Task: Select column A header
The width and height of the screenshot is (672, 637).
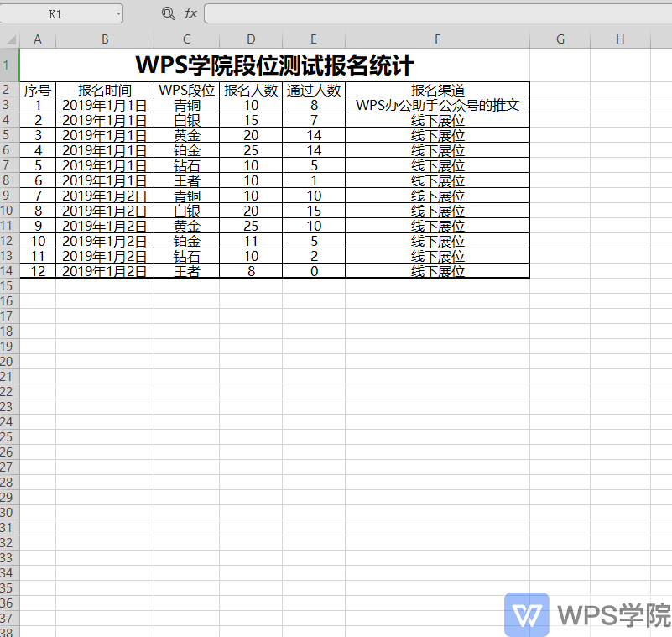Action: coord(38,39)
